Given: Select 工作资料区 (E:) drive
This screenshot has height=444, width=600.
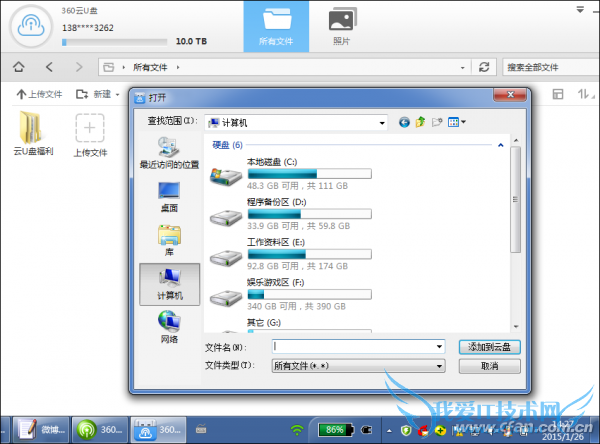Looking at the screenshot, I should point(291,254).
